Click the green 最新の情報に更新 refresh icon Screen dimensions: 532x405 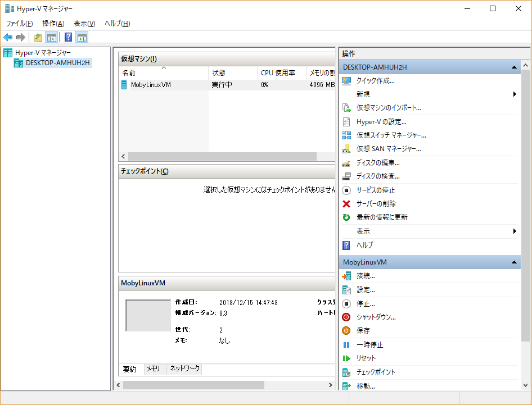(x=346, y=217)
